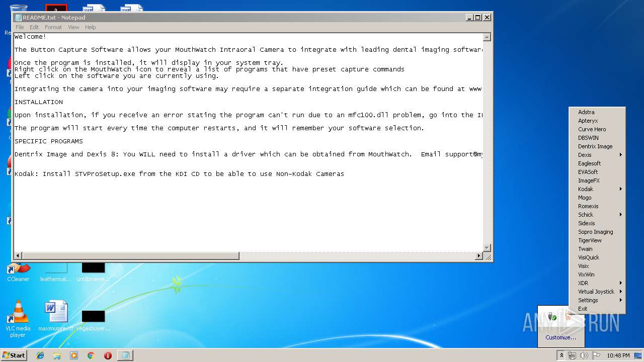Choose Sopro Imaging from the menu
The width and height of the screenshot is (644, 362).
[597, 232]
